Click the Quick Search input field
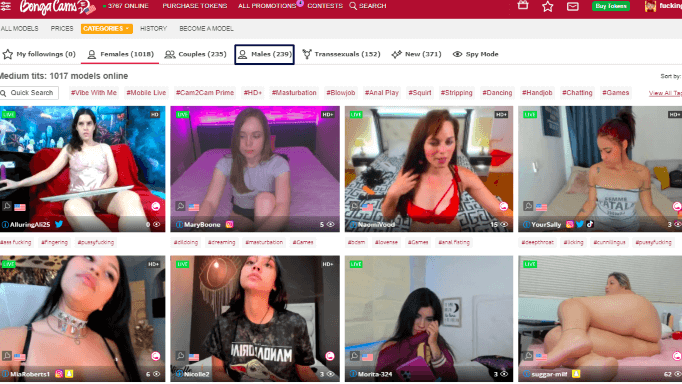Screen dimensions: 682x384 point(29,93)
